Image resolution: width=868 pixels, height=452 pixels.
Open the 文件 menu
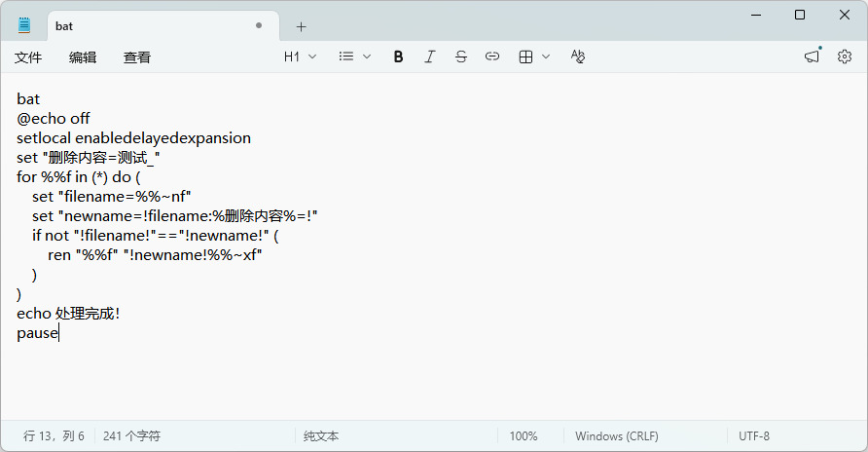point(28,57)
